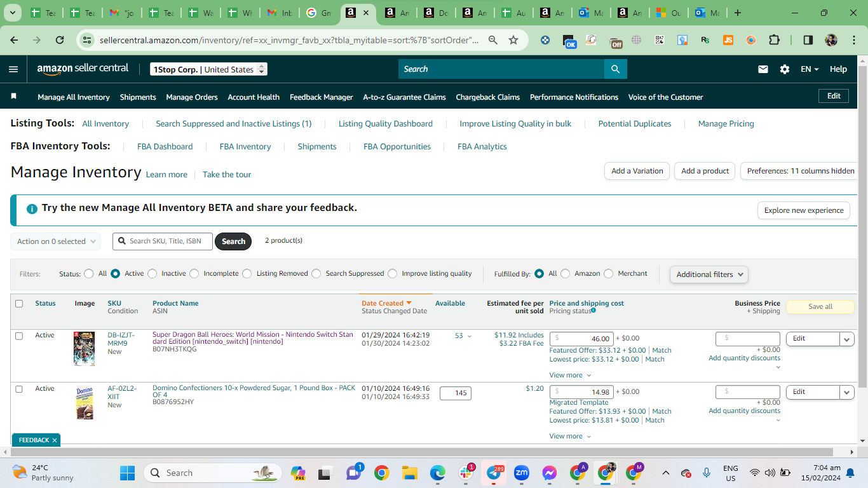The width and height of the screenshot is (868, 488).
Task: Select the Inactive status radio button
Action: point(152,274)
